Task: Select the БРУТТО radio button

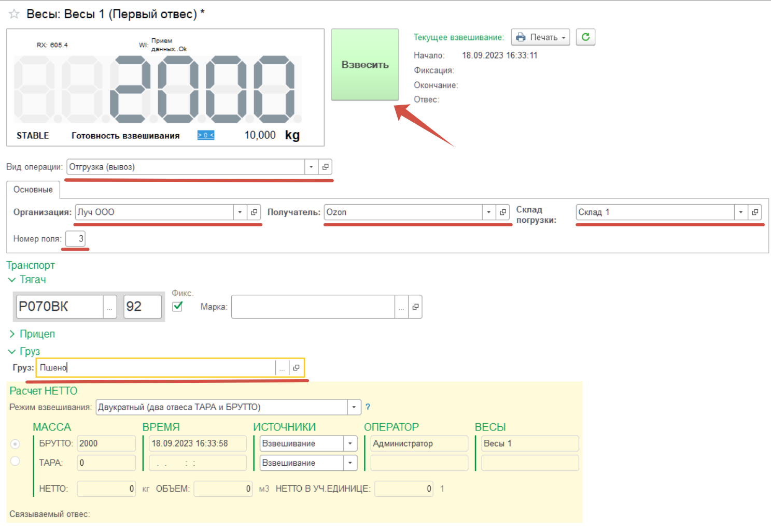Action: [x=16, y=444]
